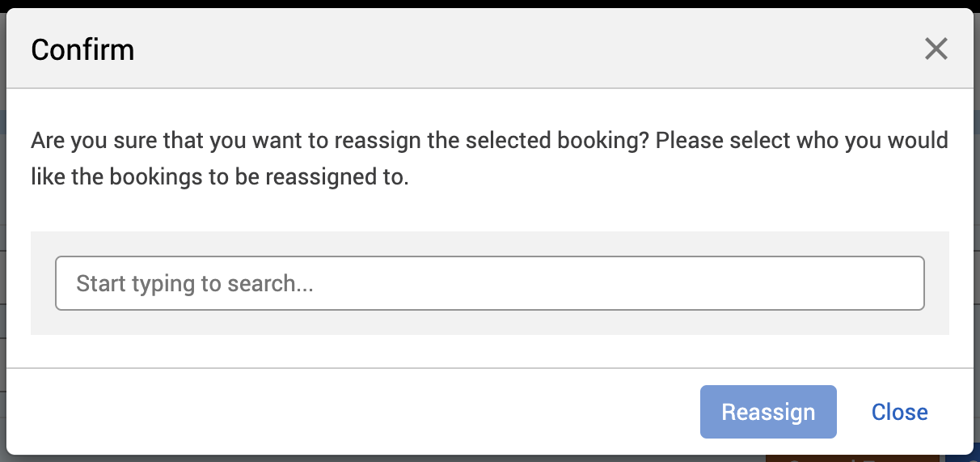
Task: Focus the search box for reassignment user
Action: [x=489, y=283]
